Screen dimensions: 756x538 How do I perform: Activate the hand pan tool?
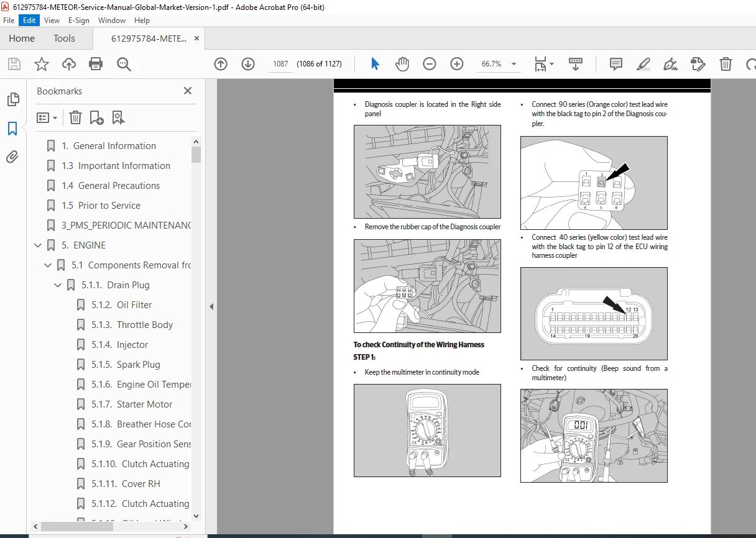pyautogui.click(x=402, y=63)
